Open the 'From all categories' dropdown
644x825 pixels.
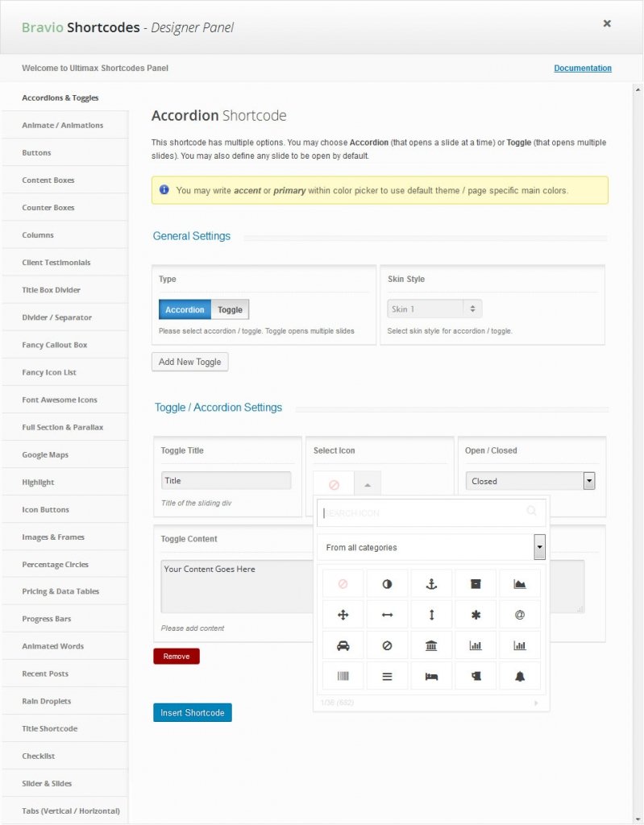431,547
